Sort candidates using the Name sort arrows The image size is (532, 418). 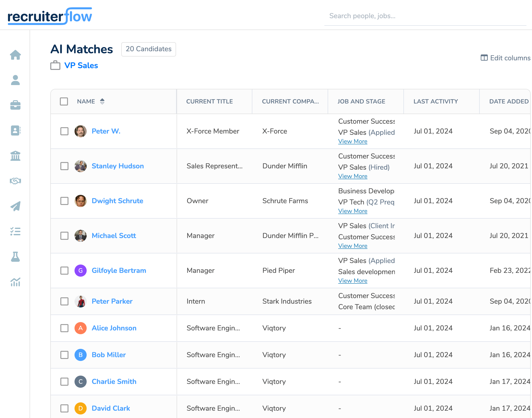click(102, 101)
